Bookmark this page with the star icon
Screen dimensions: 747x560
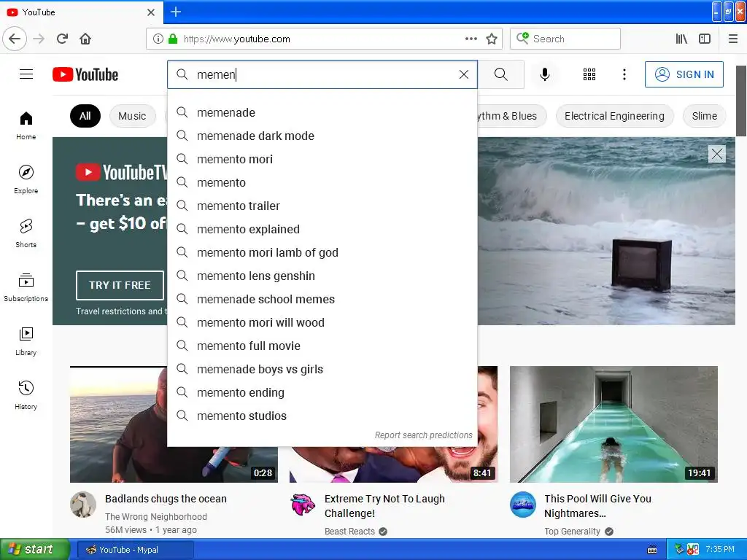492,39
